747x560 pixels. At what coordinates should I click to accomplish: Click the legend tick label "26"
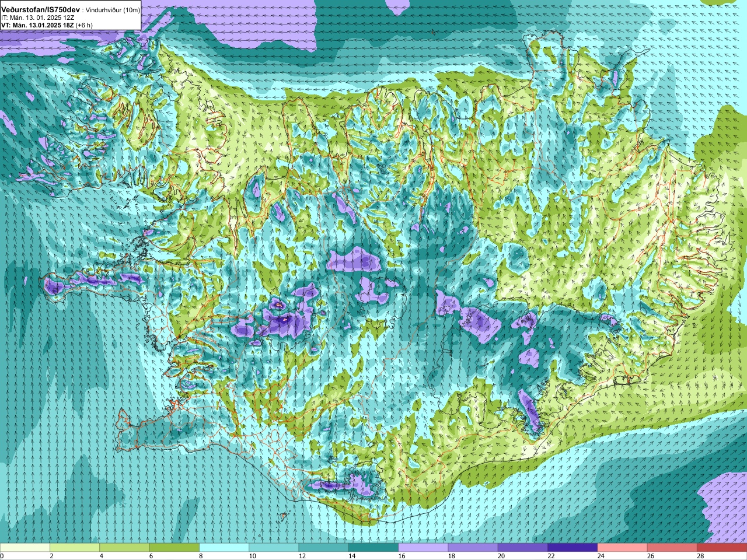651,556
